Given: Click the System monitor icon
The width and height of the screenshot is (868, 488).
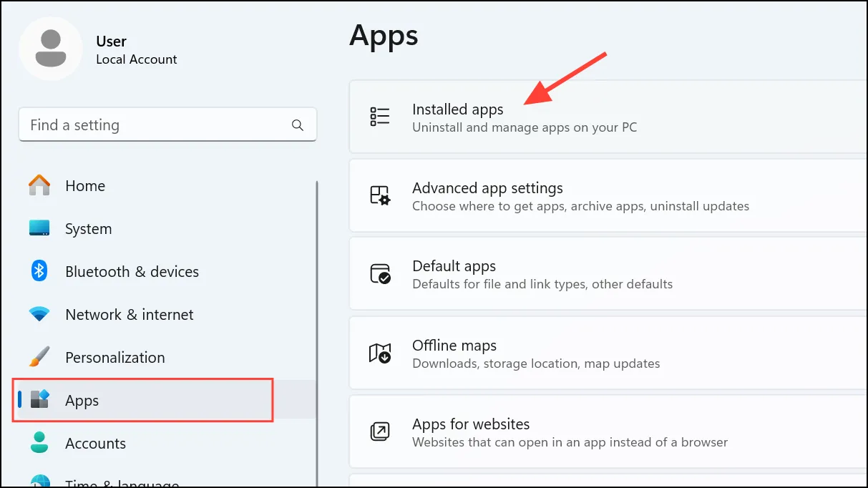Looking at the screenshot, I should click(39, 229).
